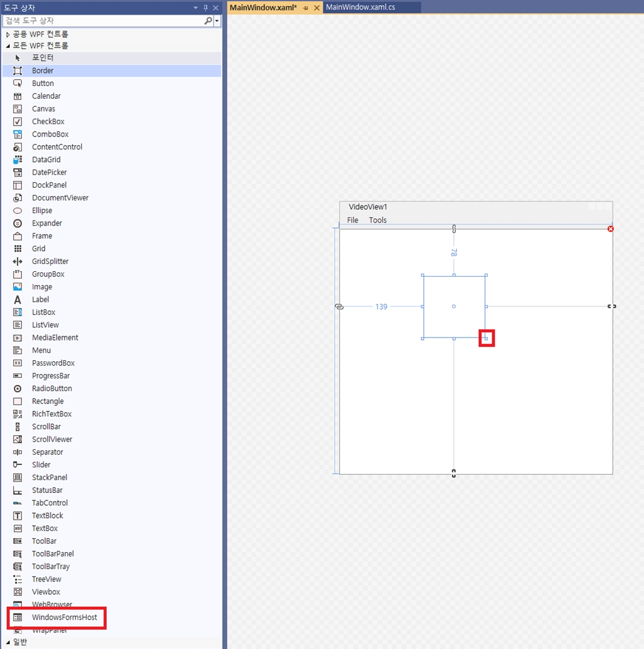The image size is (644, 649).
Task: Select the Expander control icon
Action: [x=18, y=223]
